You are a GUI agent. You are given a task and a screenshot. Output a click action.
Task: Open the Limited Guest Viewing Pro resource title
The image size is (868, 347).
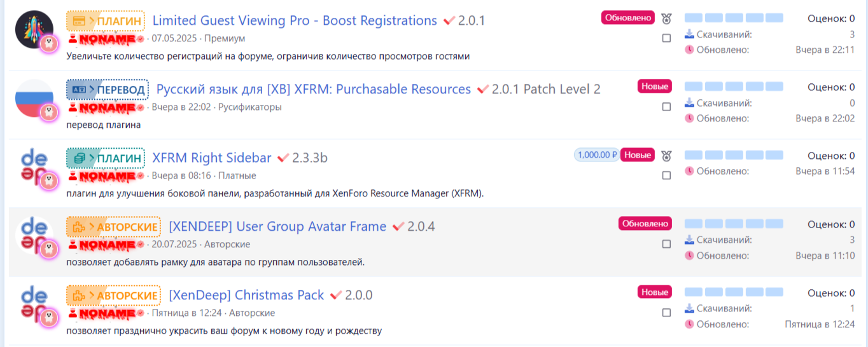pyautogui.click(x=294, y=21)
